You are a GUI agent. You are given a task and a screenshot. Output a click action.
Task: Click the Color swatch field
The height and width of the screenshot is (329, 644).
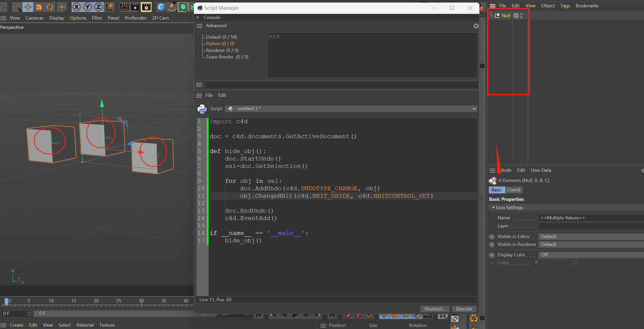pyautogui.click(x=553, y=263)
